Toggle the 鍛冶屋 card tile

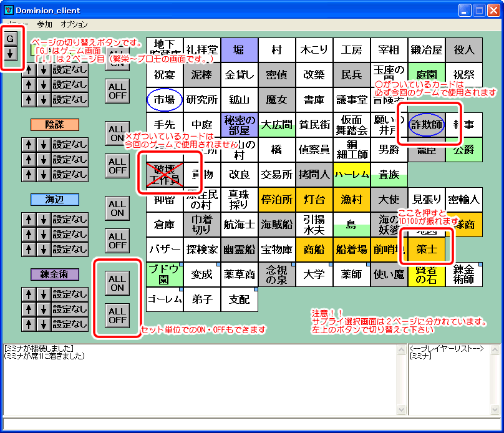pyautogui.click(x=426, y=50)
